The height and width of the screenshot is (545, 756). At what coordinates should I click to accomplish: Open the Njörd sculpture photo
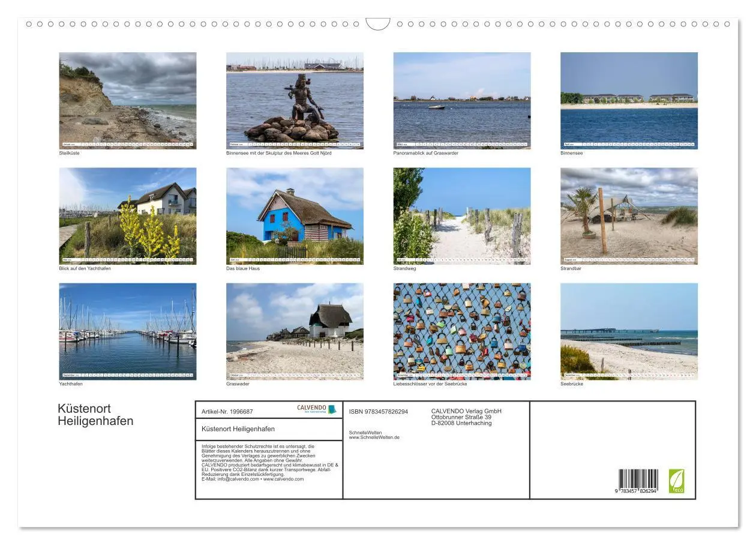(x=295, y=100)
